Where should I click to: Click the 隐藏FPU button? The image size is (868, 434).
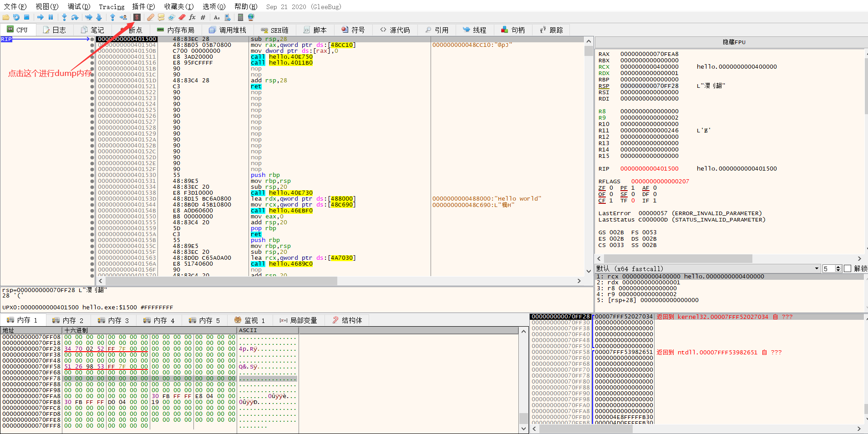click(734, 42)
